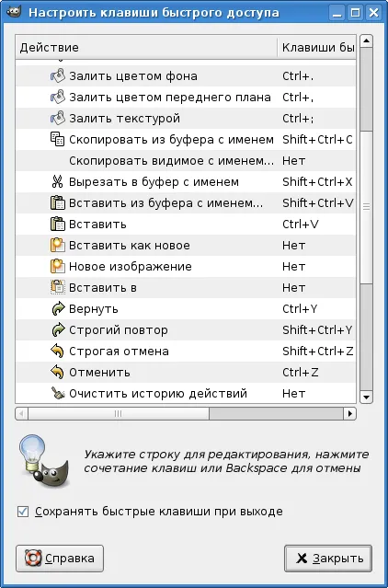The width and height of the screenshot is (388, 588).
Task: Toggle Сохранять быстрые клавиши при выходе checkbox
Action: [23, 512]
